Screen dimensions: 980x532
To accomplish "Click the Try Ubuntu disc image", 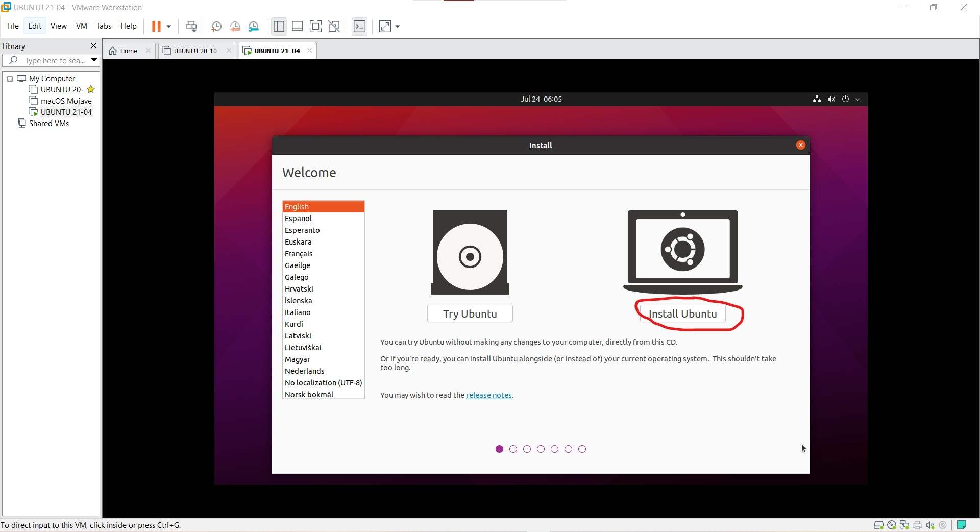I will coord(470,252).
